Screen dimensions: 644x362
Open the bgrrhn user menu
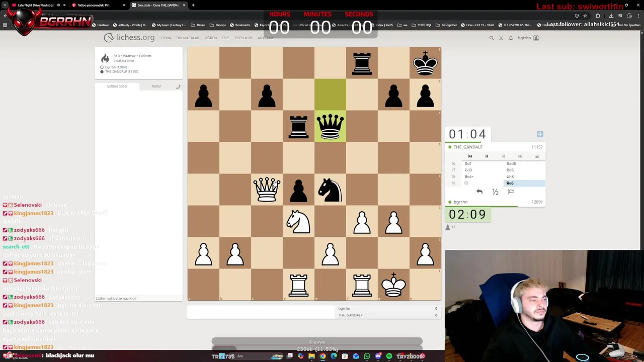pyautogui.click(x=528, y=38)
